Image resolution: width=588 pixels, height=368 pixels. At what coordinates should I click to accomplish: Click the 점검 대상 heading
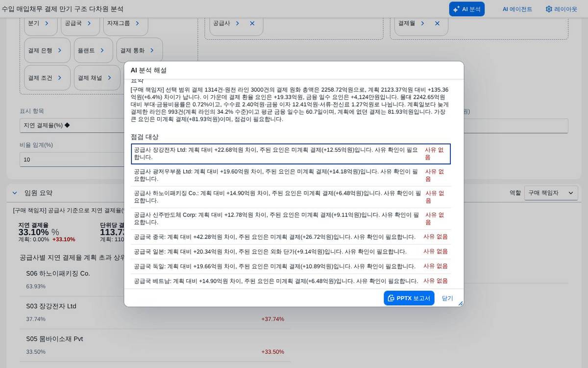(145, 136)
